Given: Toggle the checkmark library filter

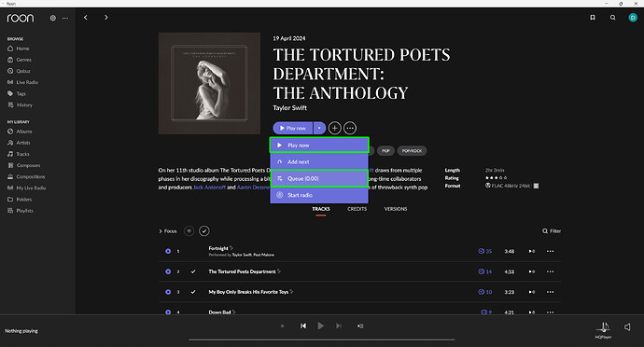Looking at the screenshot, I should (x=204, y=230).
